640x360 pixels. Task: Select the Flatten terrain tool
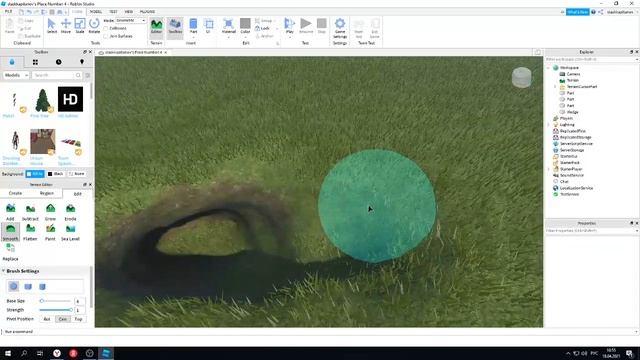[x=30, y=232]
